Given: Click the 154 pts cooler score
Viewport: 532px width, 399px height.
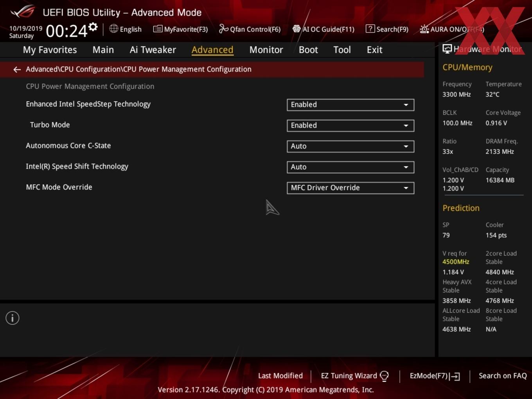Looking at the screenshot, I should point(496,235).
